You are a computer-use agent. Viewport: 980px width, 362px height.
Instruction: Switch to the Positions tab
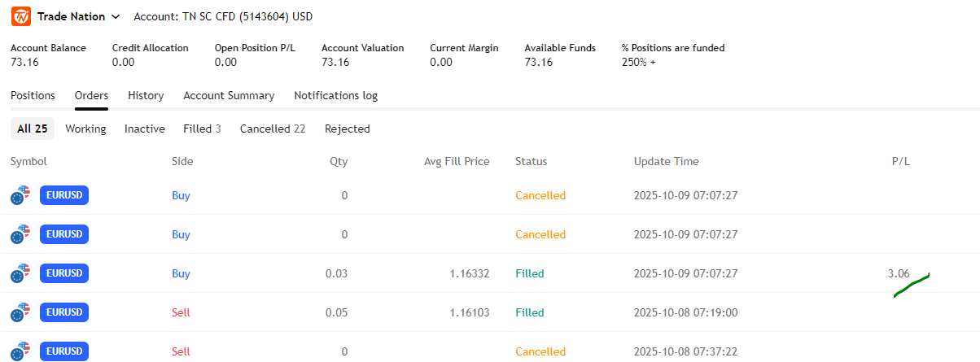pos(33,95)
